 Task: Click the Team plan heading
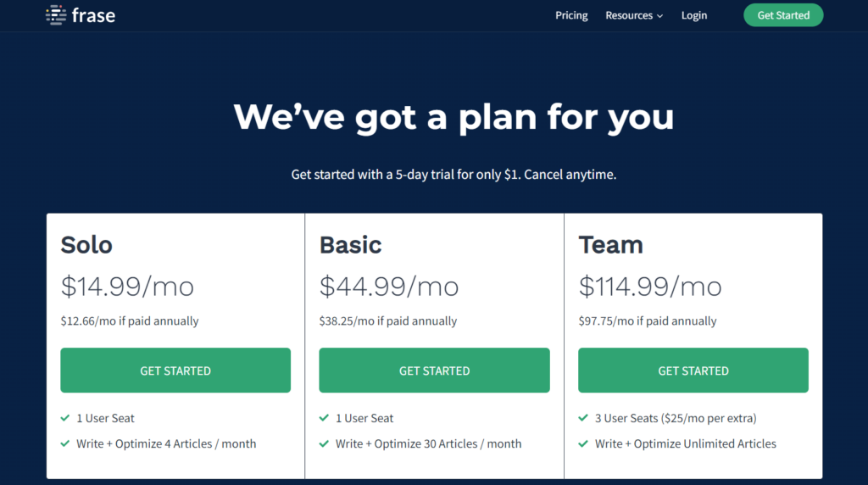pos(610,245)
